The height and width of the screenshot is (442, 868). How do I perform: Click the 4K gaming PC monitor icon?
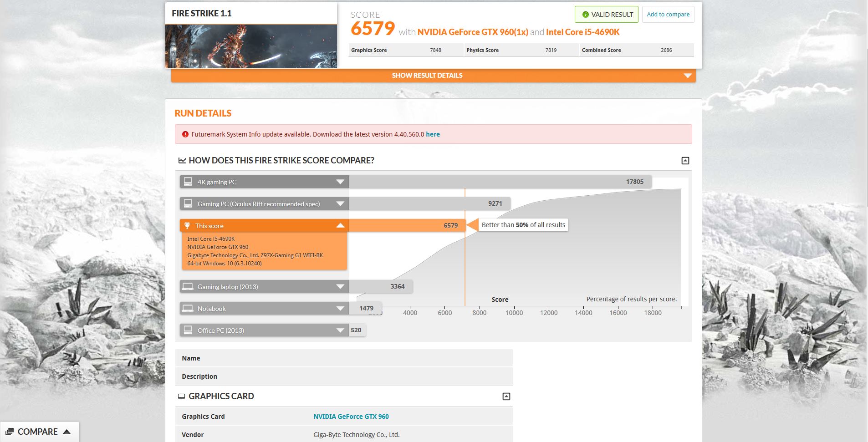(188, 182)
